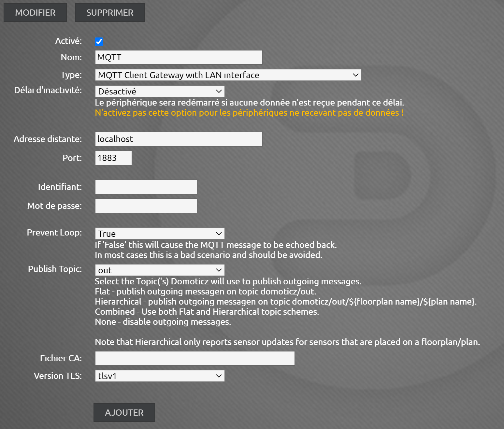
Task: Click the chevron on Délai d'inactivité selector
Action: click(219, 91)
